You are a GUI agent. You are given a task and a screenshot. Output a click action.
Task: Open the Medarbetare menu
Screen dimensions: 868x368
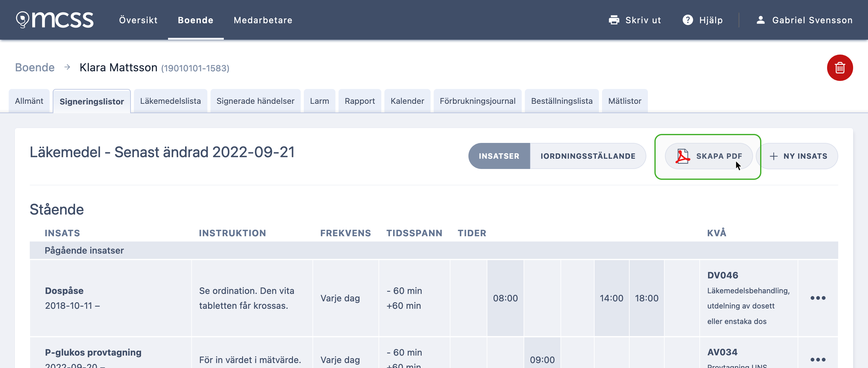[x=263, y=20]
